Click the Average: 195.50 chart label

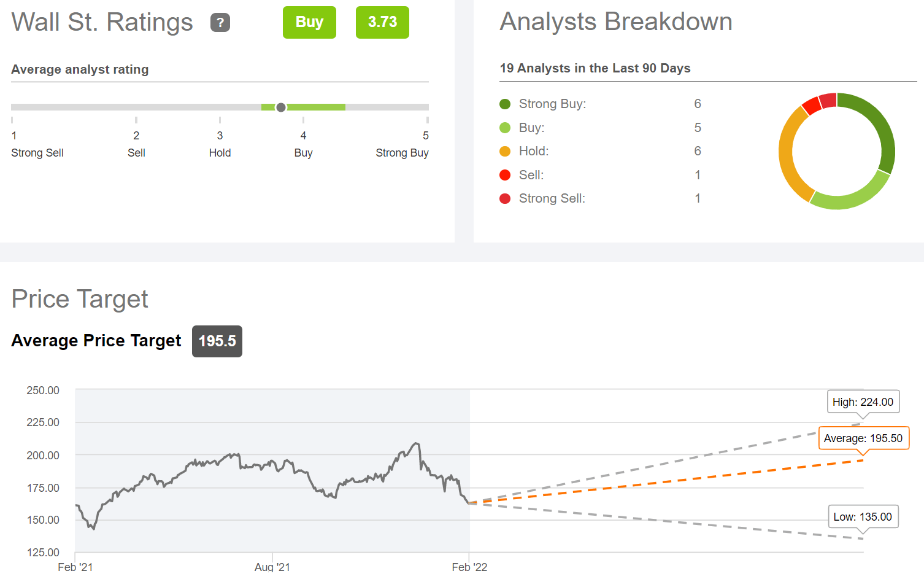[863, 438]
